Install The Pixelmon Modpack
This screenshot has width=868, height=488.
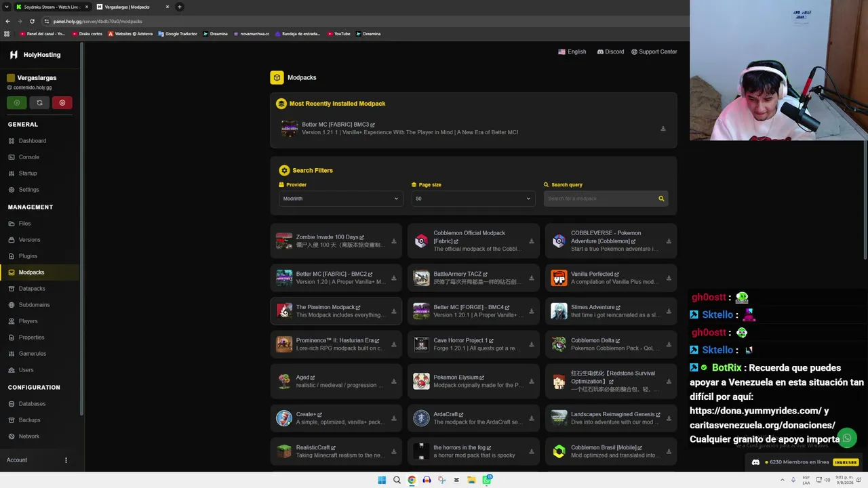394,311
